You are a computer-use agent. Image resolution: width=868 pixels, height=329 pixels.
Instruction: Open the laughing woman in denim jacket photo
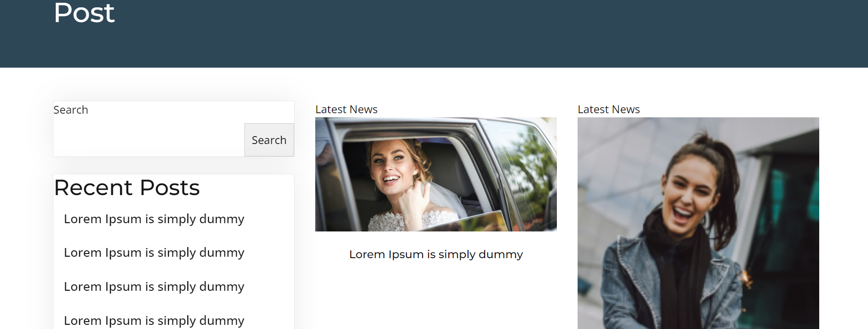coord(698,223)
